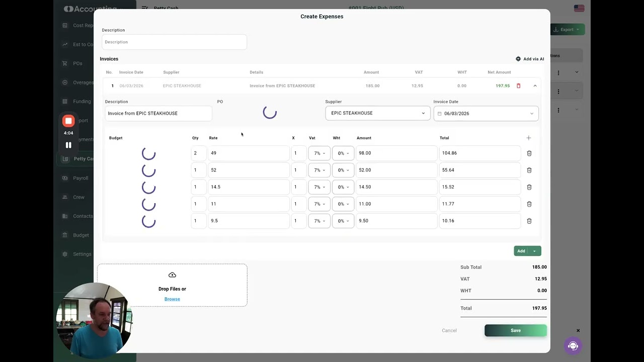
Task: Click the webcam video thumbnail
Action: point(95,320)
